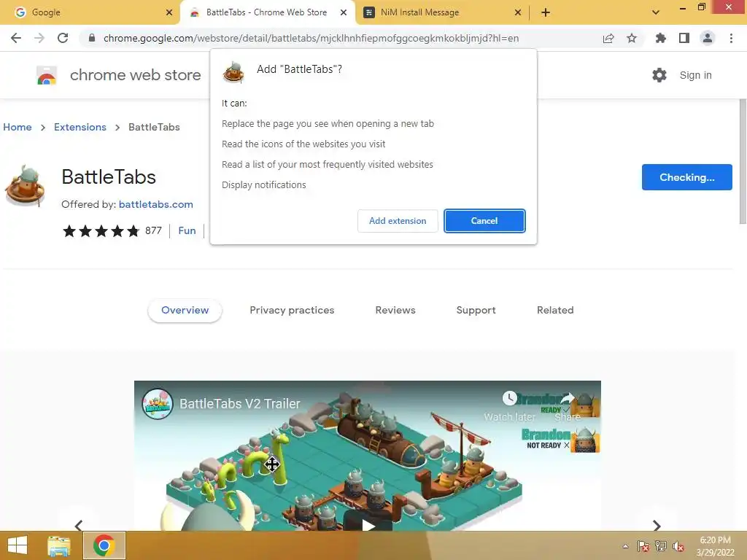The height and width of the screenshot is (560, 747).
Task: Open the new tab plus button
Action: (x=546, y=12)
